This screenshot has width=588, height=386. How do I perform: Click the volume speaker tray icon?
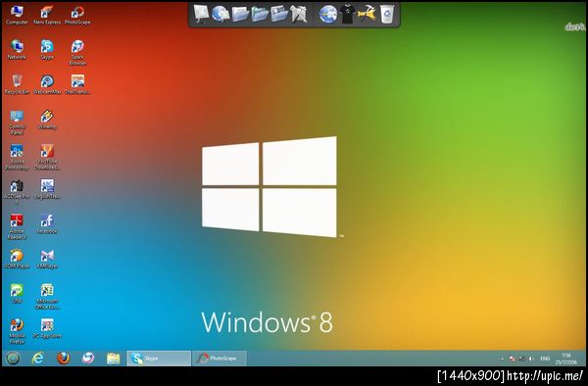point(531,359)
